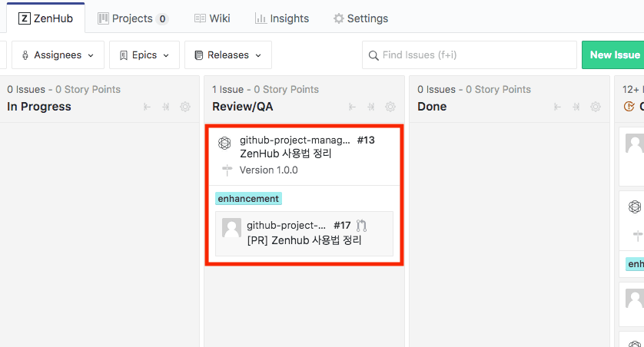Viewport: 644px width, 347px height.
Task: Click the Epics bookmark icon
Action: [123, 55]
